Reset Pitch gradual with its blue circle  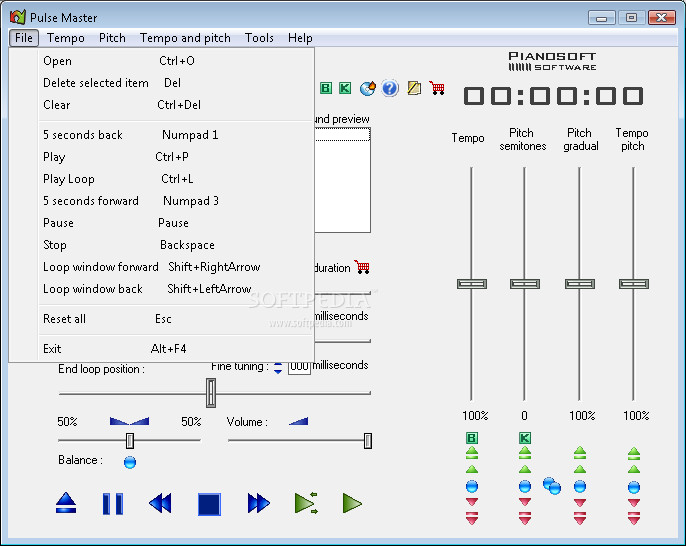(580, 486)
